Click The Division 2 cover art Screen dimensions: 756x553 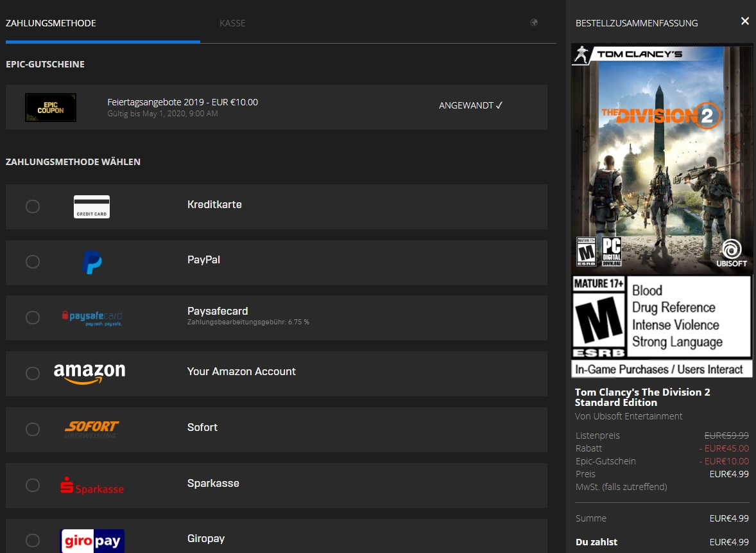(662, 158)
